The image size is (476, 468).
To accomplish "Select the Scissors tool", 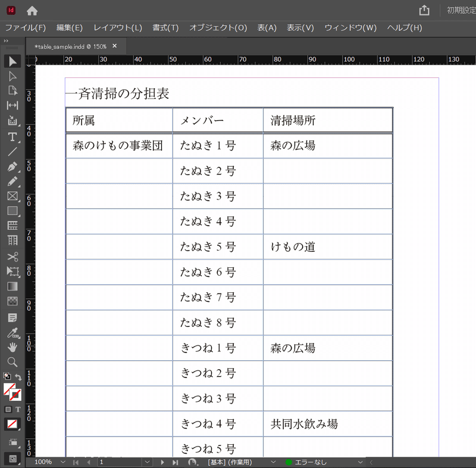I will point(12,257).
